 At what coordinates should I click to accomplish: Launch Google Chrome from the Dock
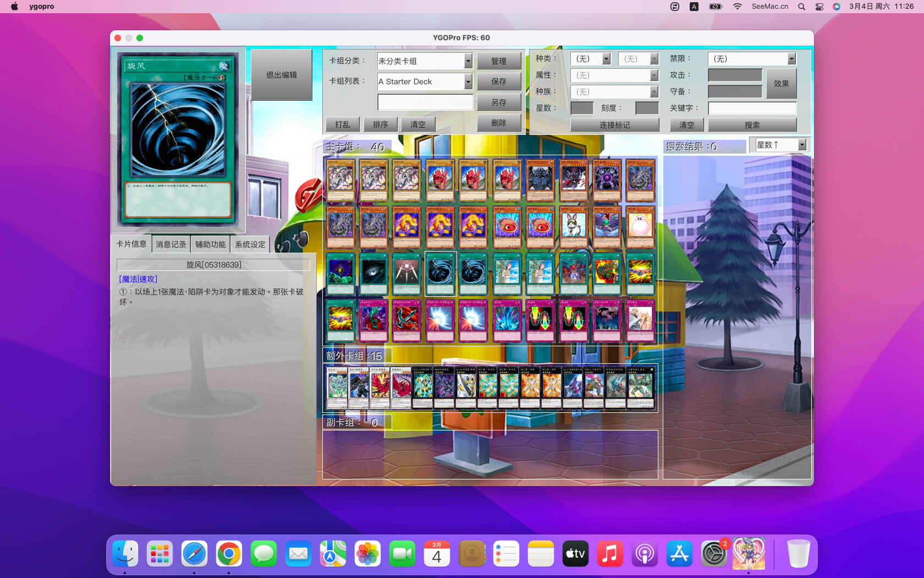(229, 554)
